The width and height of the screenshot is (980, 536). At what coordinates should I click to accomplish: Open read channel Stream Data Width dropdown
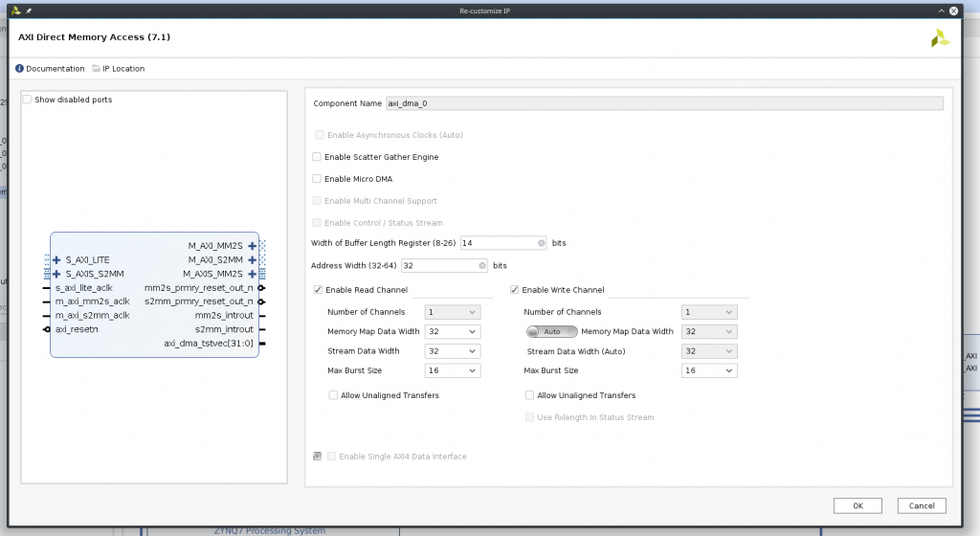pyautogui.click(x=453, y=351)
